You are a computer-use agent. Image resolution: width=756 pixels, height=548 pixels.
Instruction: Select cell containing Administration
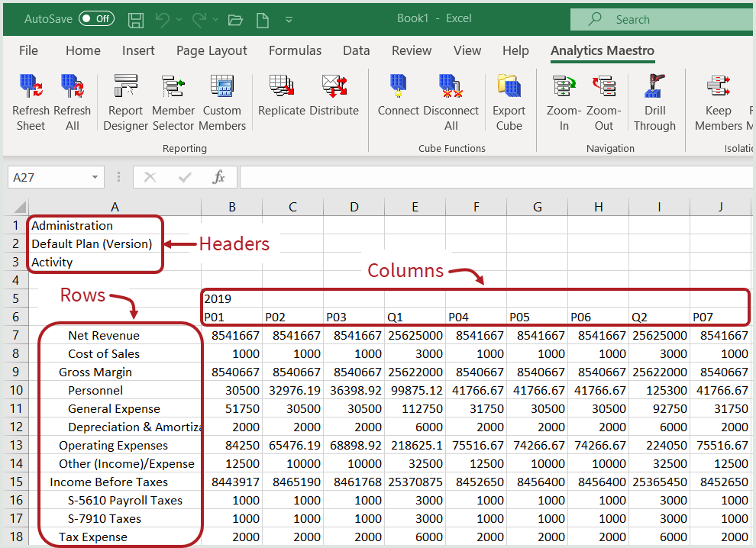coord(115,225)
